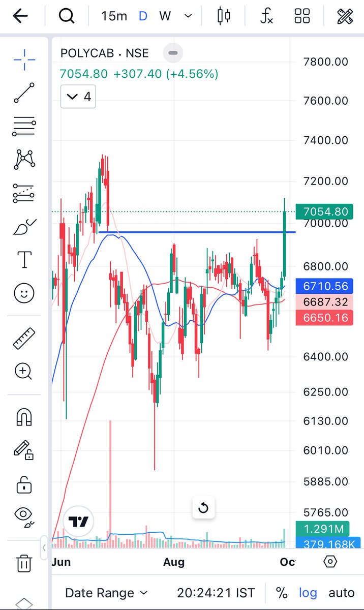Screen dimensions: 364x610
Task: Open the emoji icons tool
Action: [24, 293]
